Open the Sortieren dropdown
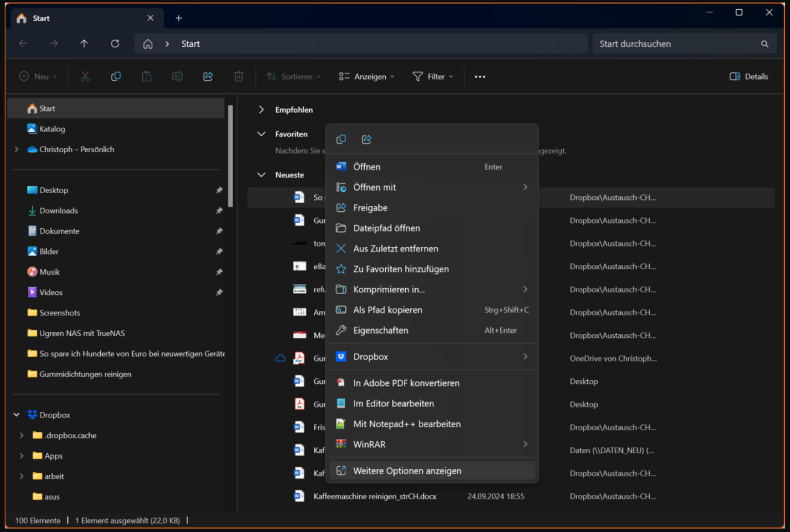 pos(293,76)
